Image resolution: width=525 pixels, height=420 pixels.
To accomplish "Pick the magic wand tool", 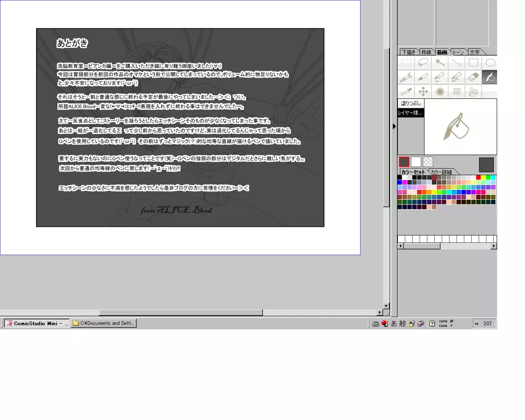I will pos(440,63).
